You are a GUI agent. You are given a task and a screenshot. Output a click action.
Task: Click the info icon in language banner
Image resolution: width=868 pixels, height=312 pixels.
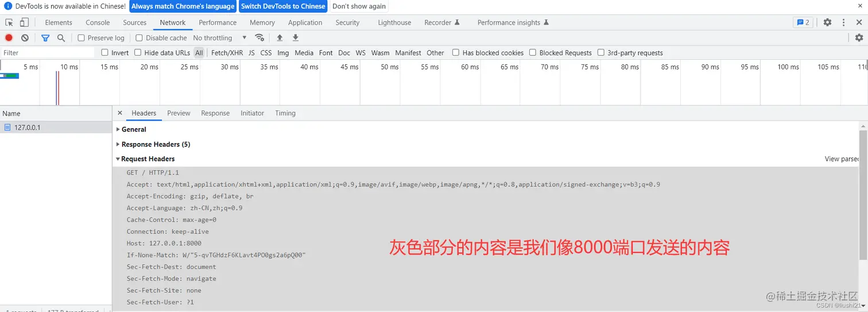(8, 6)
